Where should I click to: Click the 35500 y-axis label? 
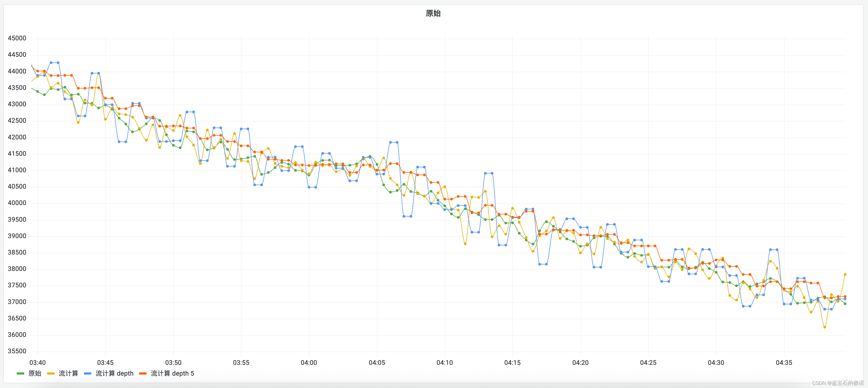17,351
